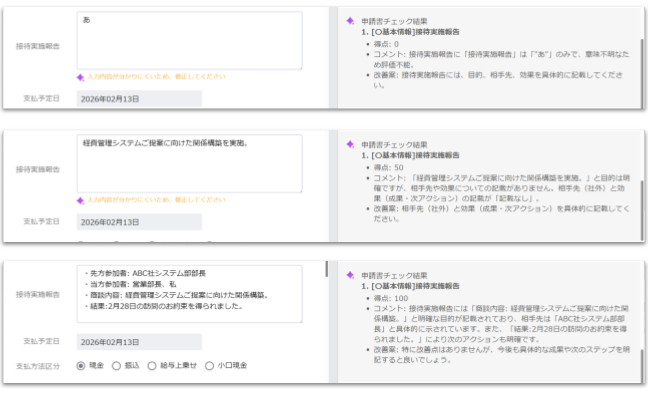Click the 支払予定日 date field below the 関係構築を実施 report
Image resolution: width=648 pixels, height=393 pixels.
point(139,222)
